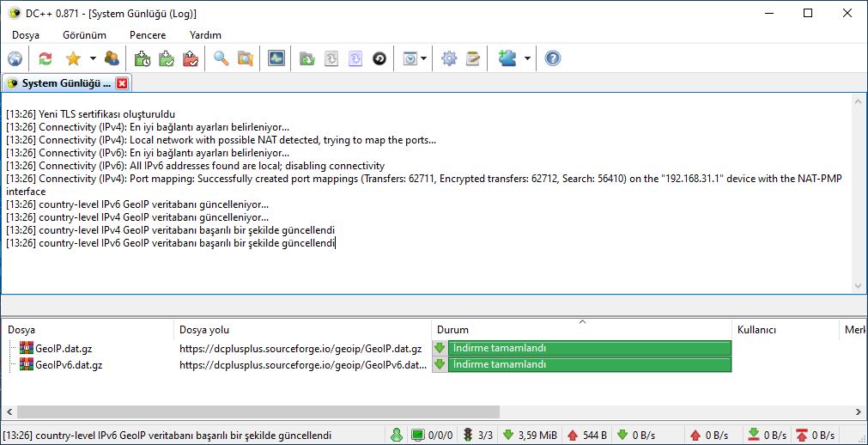The height and width of the screenshot is (445, 868).
Task: Click GeoIPv6.dat.gz archive file icon
Action: (26, 364)
